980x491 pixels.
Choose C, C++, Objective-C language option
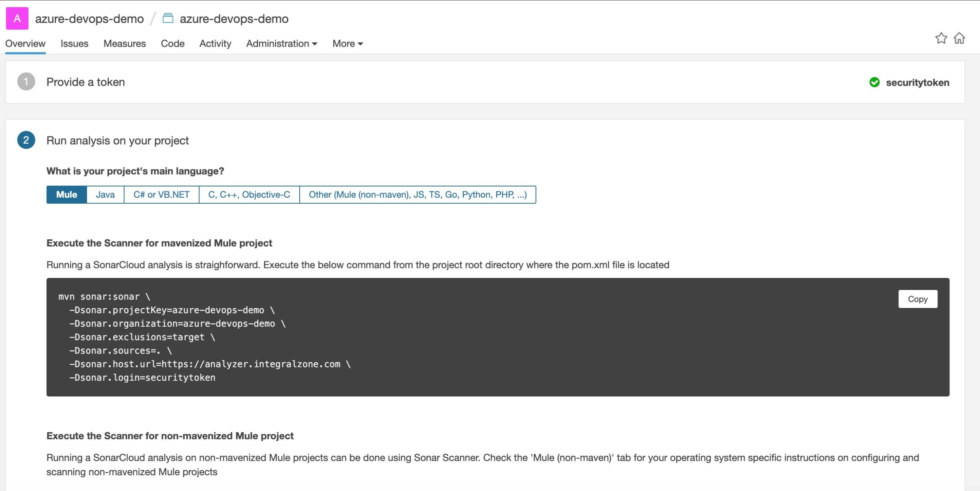click(x=249, y=195)
